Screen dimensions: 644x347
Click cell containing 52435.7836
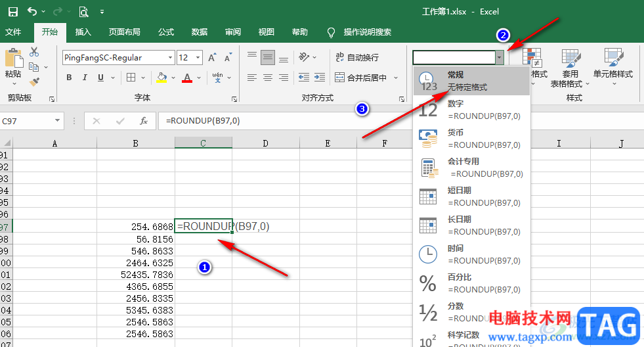pos(136,275)
